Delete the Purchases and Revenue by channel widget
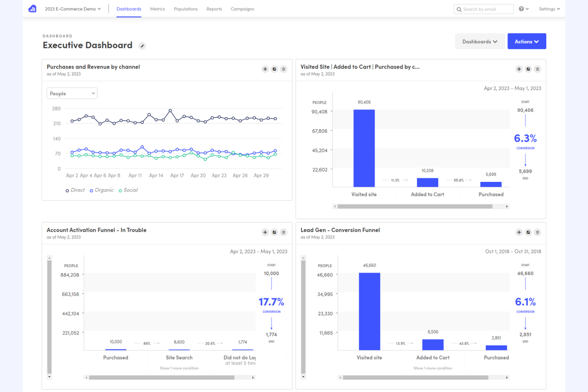The height and width of the screenshot is (392, 588). click(283, 69)
